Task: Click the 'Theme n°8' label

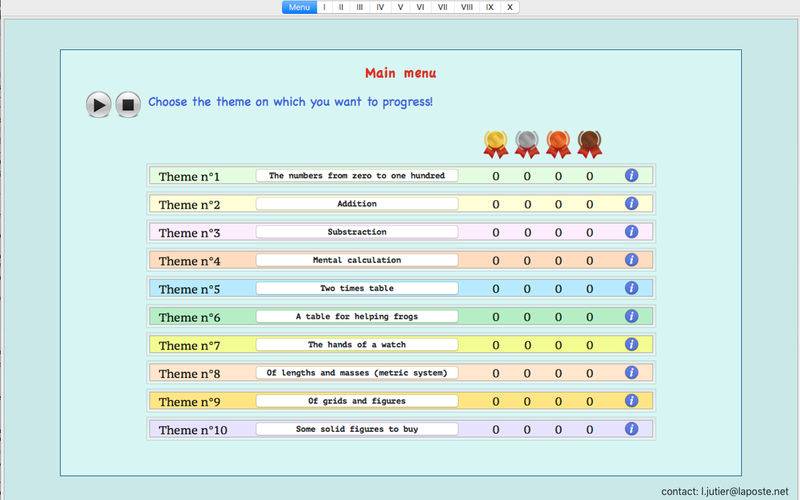Action: pos(189,373)
